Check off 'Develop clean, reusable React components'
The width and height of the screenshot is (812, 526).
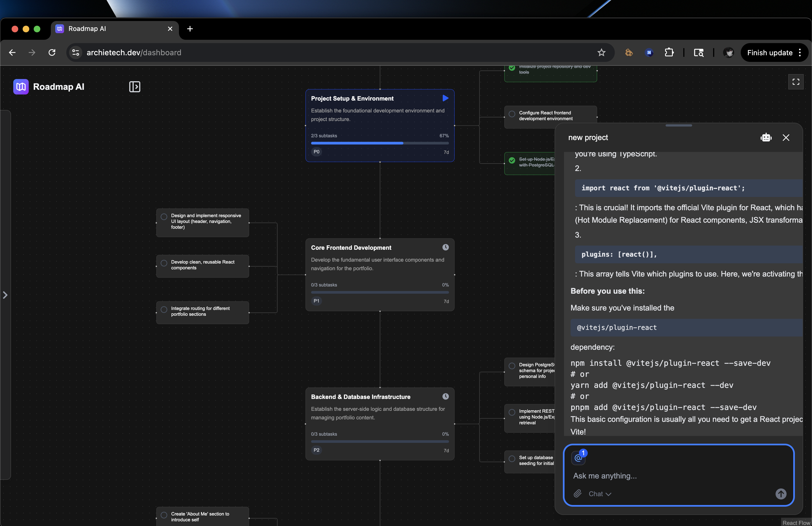coord(164,263)
